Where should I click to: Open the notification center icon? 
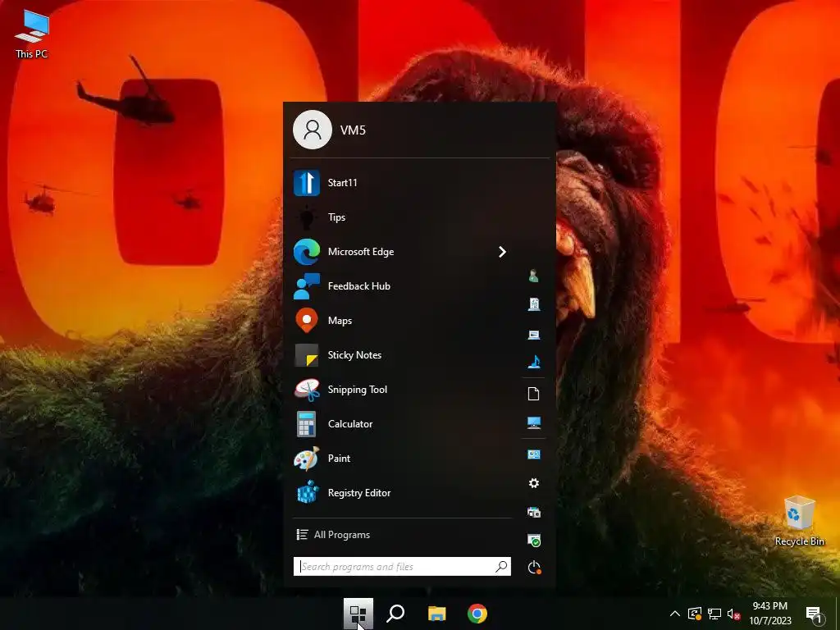tap(813, 614)
